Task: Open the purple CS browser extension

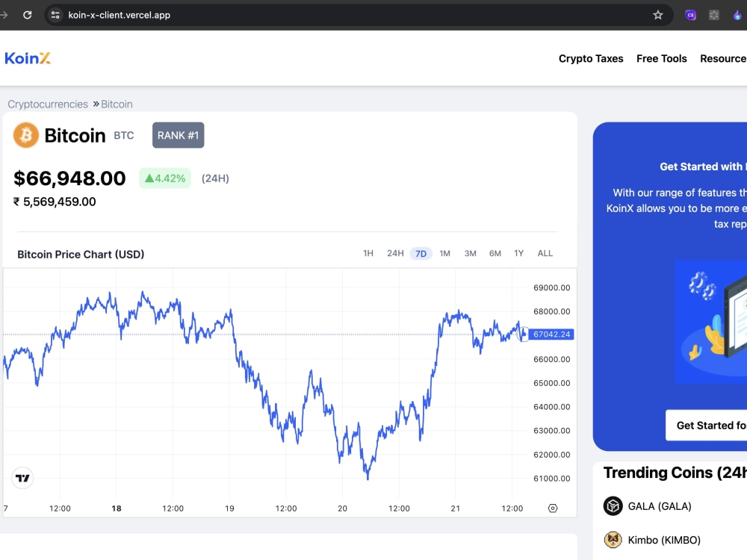Action: [x=690, y=15]
